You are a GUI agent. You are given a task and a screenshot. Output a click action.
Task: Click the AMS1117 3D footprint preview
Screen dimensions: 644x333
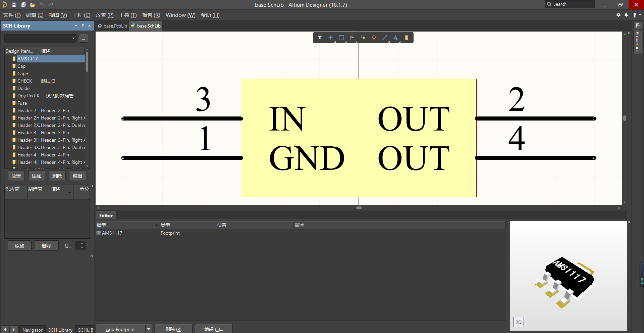click(x=569, y=275)
